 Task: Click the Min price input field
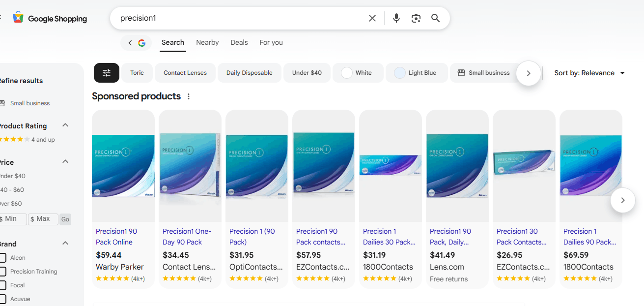tap(13, 219)
